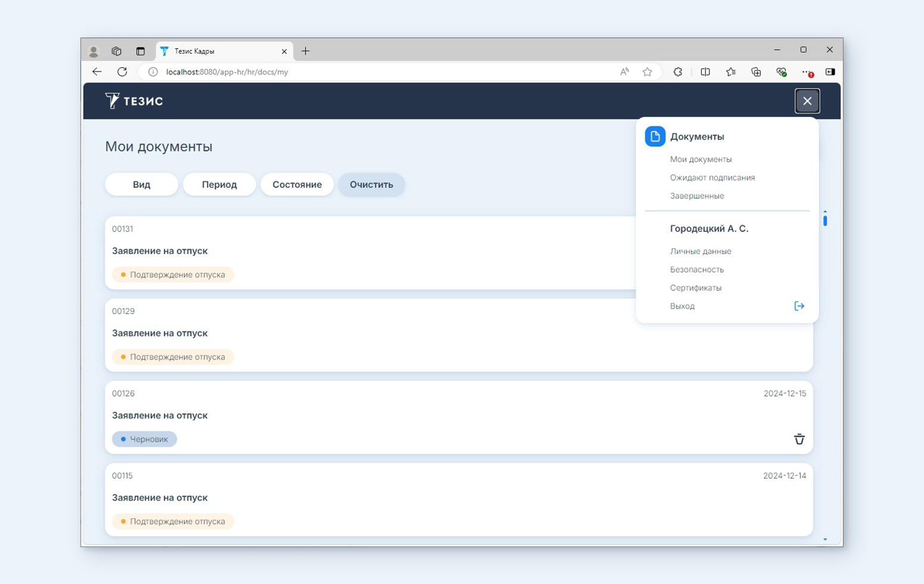This screenshot has width=924, height=584.
Task: Open workspaces icon in browser title bar
Action: coord(116,51)
